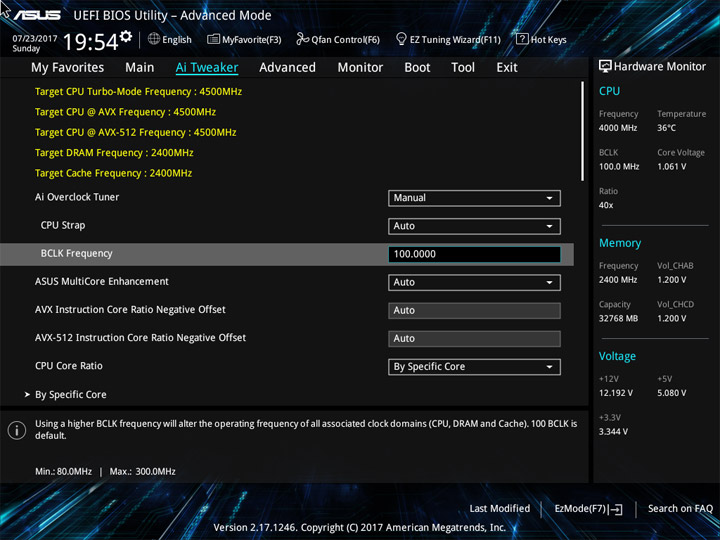Screen dimensions: 720x540
Task: Click the CPU Strap label
Action: tap(63, 225)
